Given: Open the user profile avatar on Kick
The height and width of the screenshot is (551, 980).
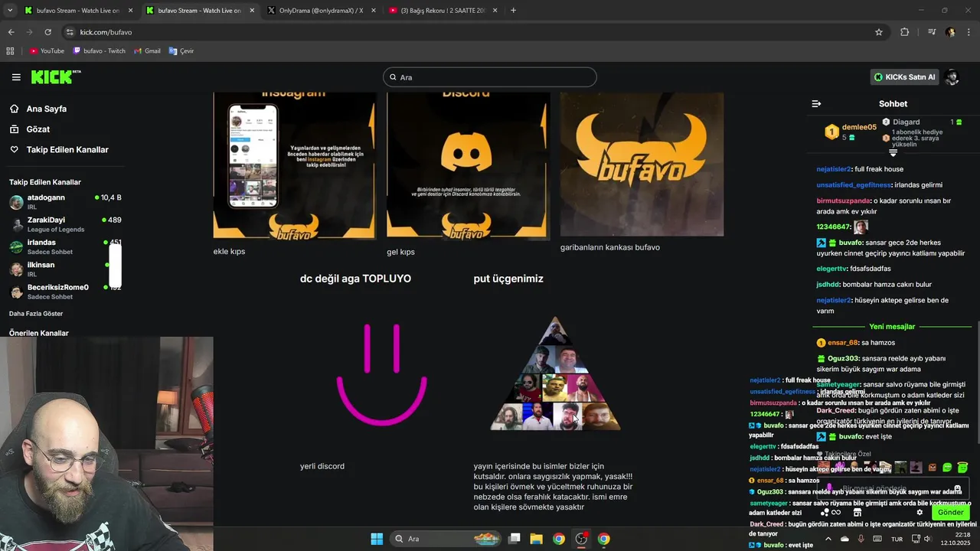Looking at the screenshot, I should click(952, 77).
